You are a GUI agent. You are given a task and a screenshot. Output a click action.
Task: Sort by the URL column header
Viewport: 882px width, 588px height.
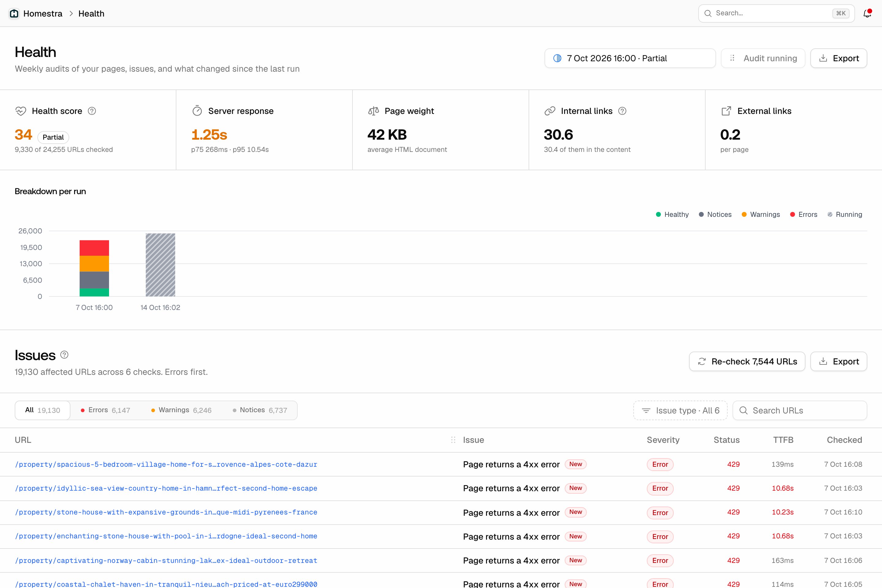pyautogui.click(x=23, y=440)
